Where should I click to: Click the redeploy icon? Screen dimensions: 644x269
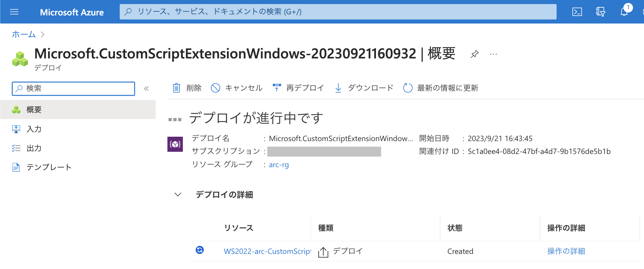pyautogui.click(x=277, y=87)
